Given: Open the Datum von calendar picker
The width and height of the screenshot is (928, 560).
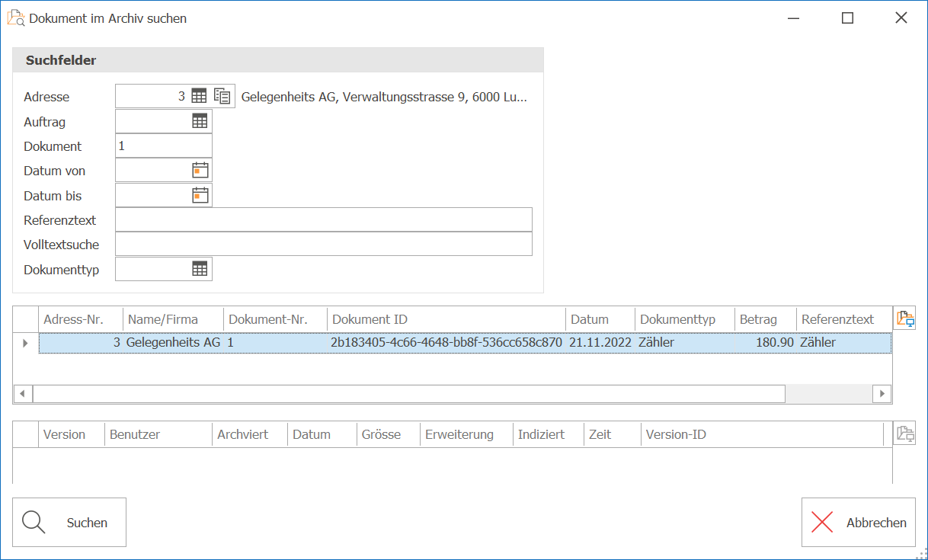Looking at the screenshot, I should coord(200,170).
